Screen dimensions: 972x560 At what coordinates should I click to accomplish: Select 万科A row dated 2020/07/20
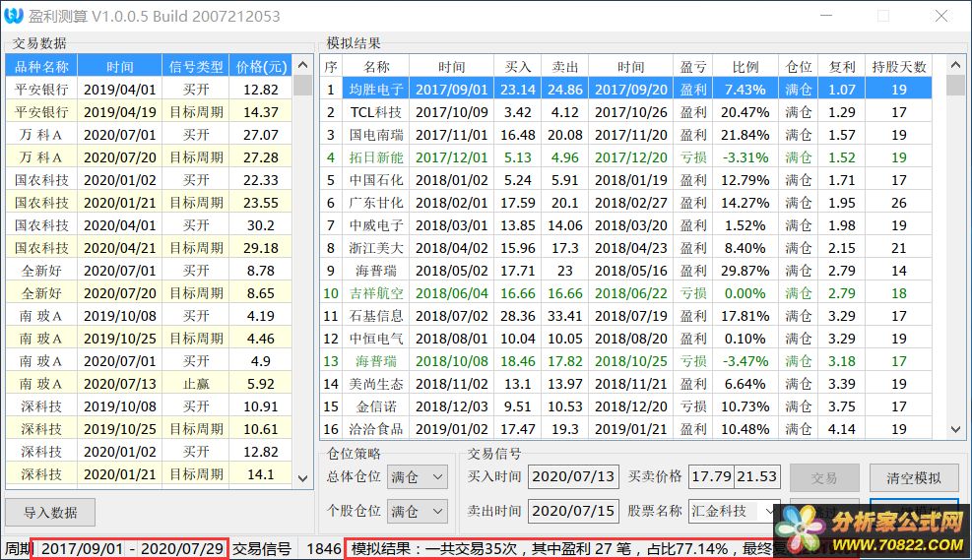coord(149,157)
